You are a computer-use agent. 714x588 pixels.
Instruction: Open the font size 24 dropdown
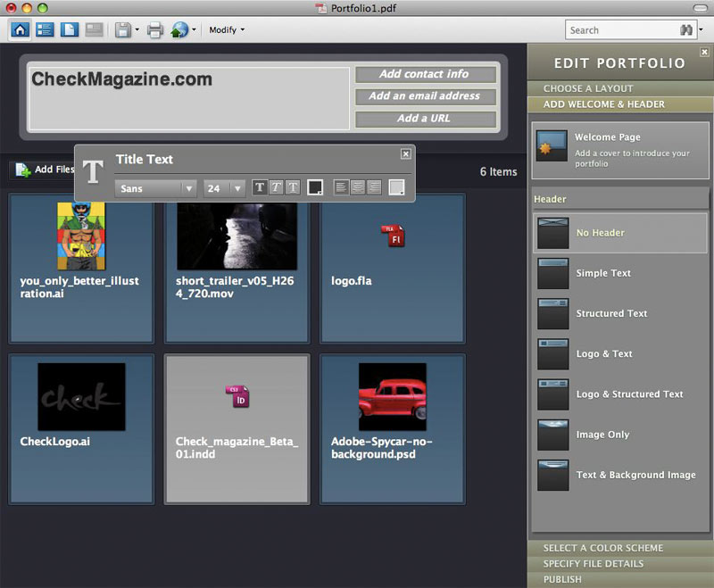coord(224,188)
